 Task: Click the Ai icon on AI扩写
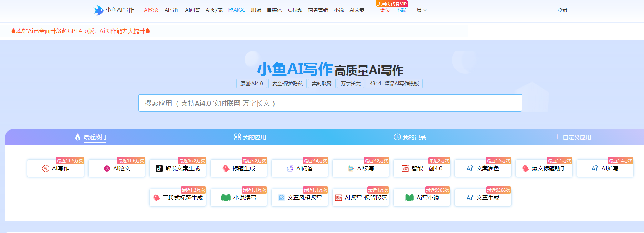[595, 168]
